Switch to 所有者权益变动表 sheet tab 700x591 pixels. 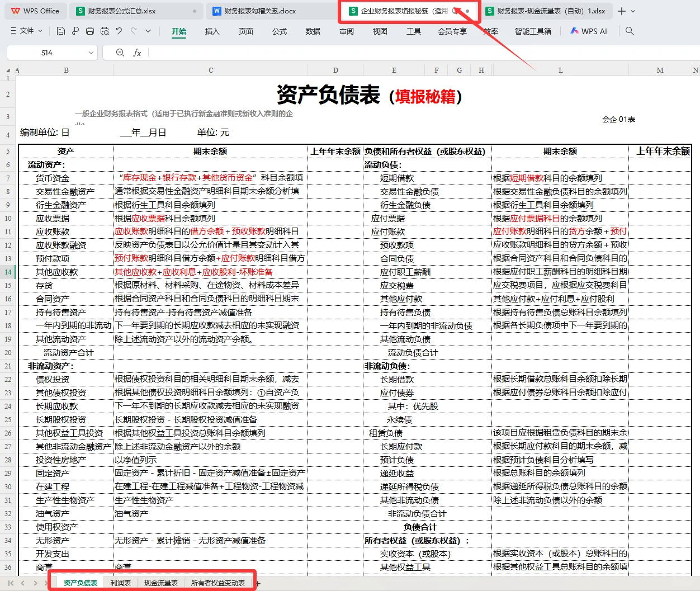point(218,583)
